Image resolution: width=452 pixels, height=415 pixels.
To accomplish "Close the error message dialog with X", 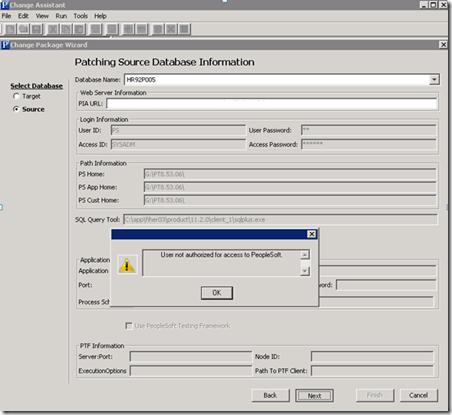I will click(312, 234).
